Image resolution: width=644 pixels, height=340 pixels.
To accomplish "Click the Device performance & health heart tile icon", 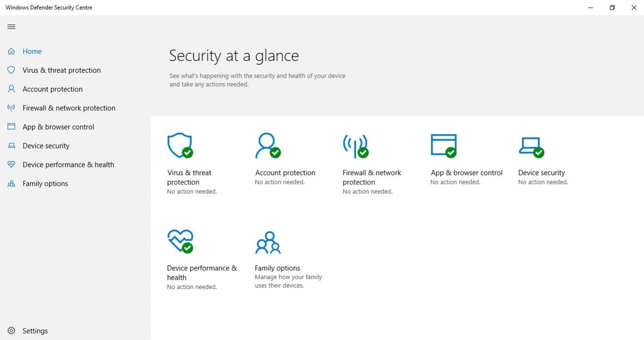I will pyautogui.click(x=180, y=241).
